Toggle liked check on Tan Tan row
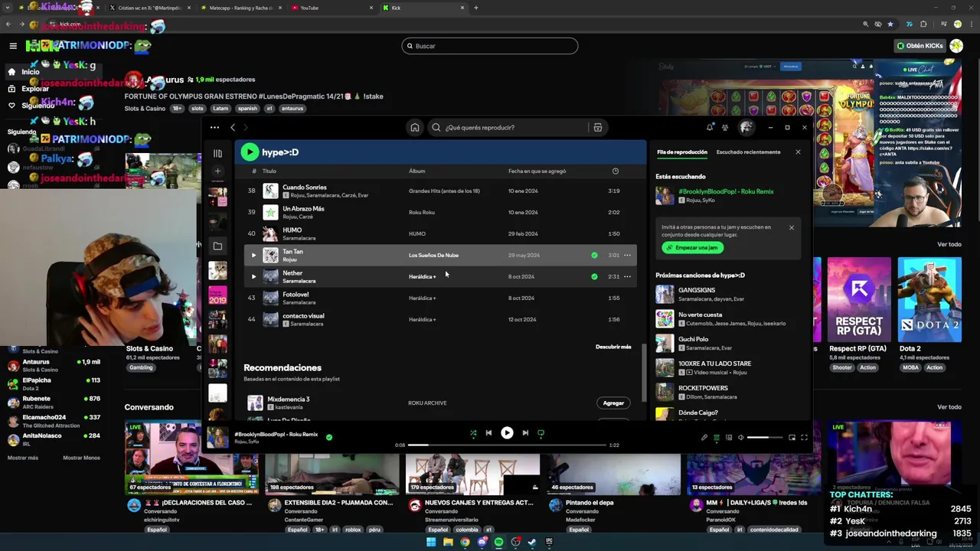This screenshot has height=551, width=980. (594, 256)
